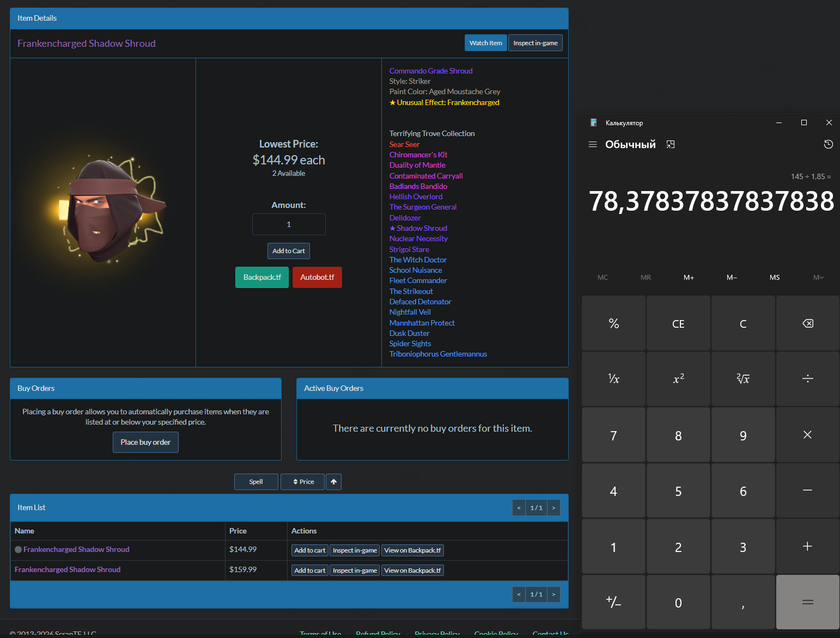Image resolution: width=840 pixels, height=638 pixels.
Task: Click the Amount input field
Action: 289,224
